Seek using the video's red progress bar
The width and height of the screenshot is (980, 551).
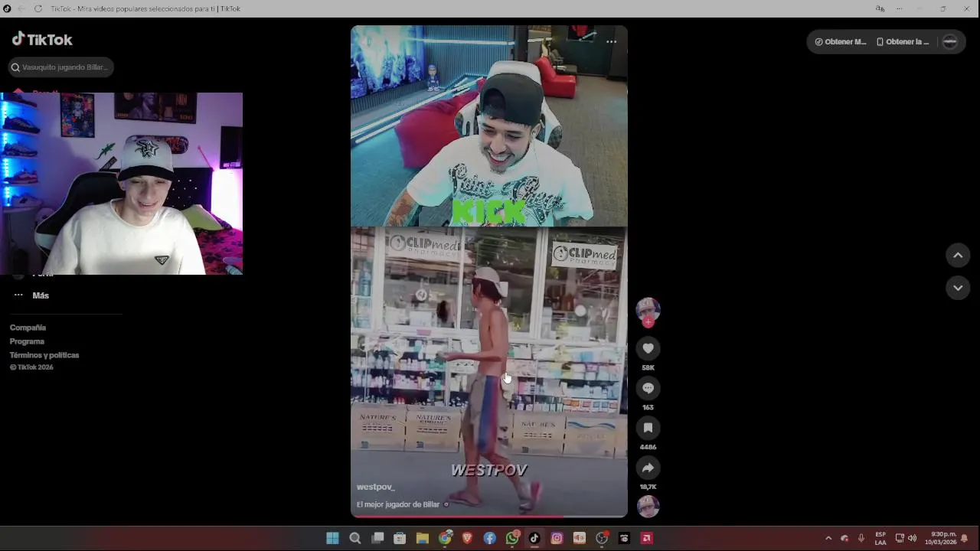[x=489, y=517]
